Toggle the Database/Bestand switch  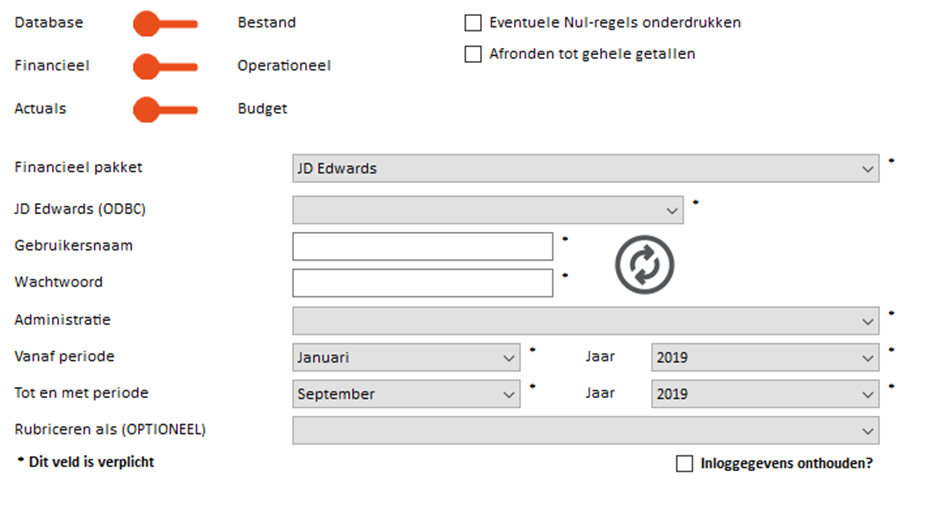pyautogui.click(x=166, y=24)
